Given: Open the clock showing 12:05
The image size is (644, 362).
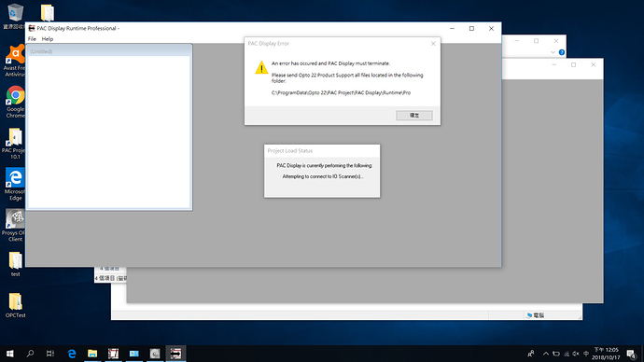Looking at the screenshot, I should pyautogui.click(x=606, y=354).
